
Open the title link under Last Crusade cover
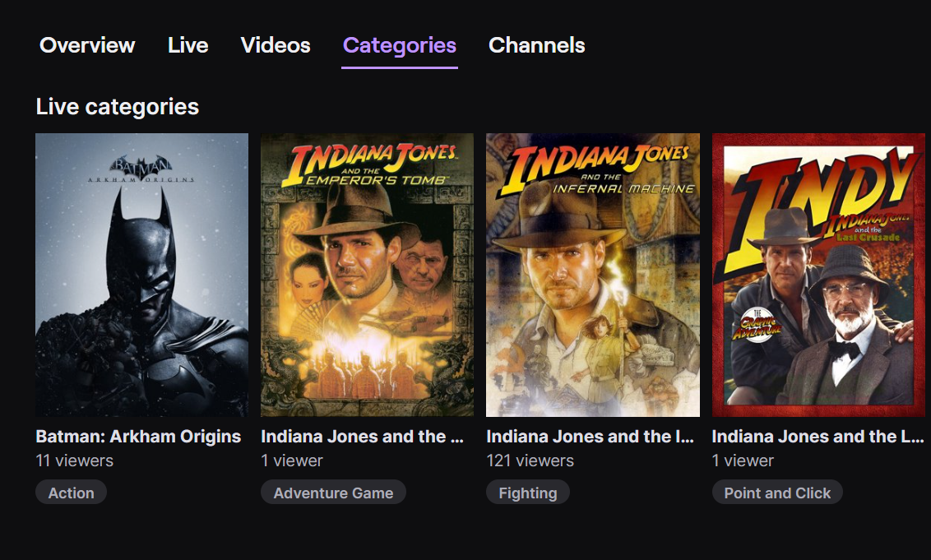(x=818, y=437)
